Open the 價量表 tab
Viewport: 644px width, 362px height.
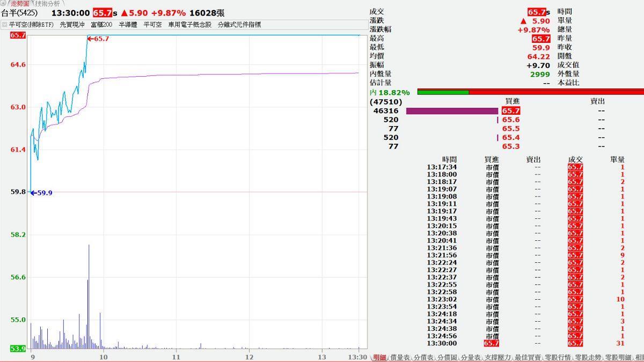point(400,357)
